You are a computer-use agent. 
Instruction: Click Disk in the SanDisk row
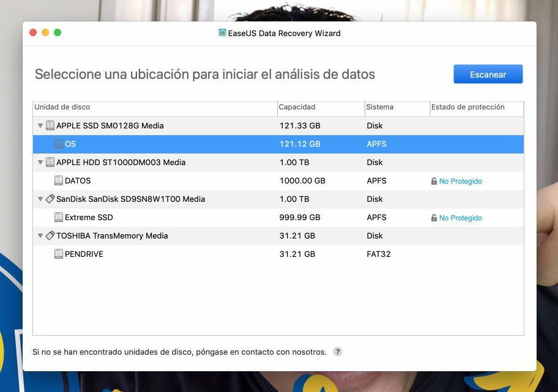pos(374,199)
